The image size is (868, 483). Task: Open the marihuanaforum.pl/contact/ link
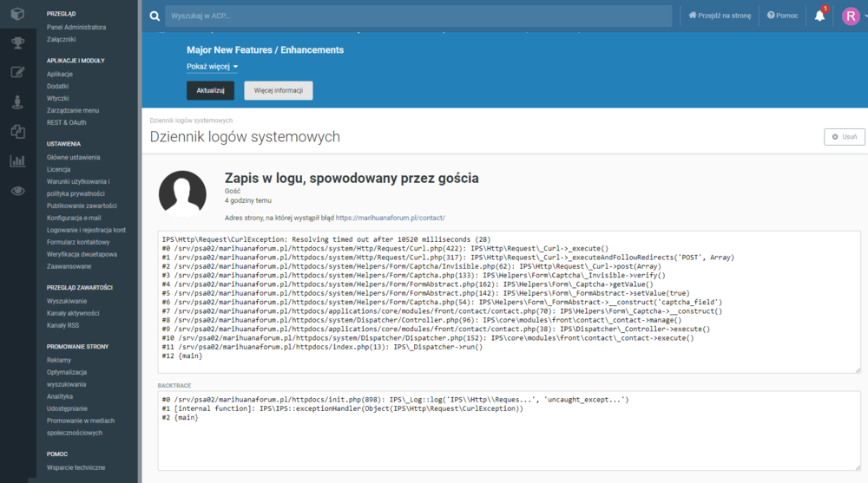[x=390, y=219]
